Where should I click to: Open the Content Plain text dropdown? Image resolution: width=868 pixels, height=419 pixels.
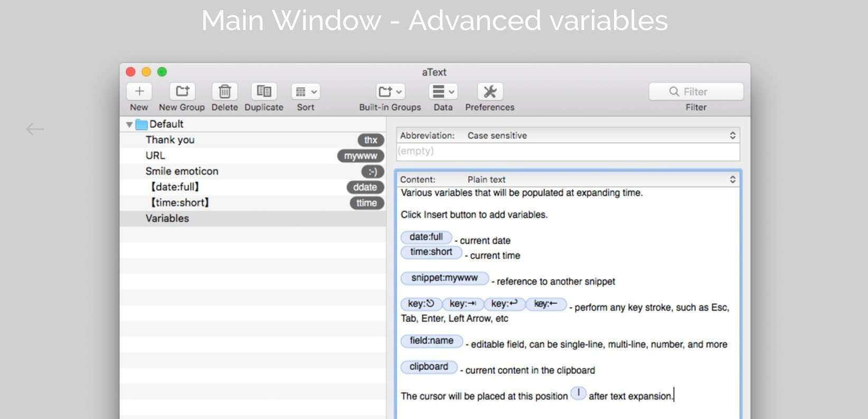pos(568,180)
